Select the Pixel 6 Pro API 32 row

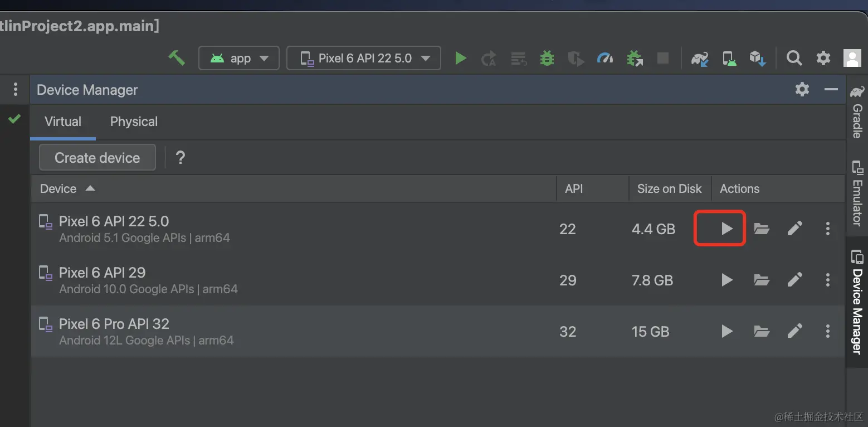point(334,331)
